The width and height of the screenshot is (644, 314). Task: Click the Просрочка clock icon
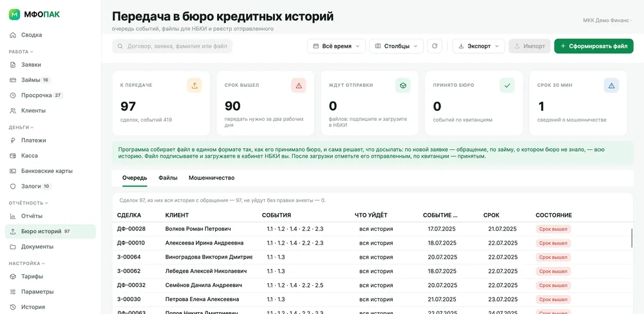(13, 95)
